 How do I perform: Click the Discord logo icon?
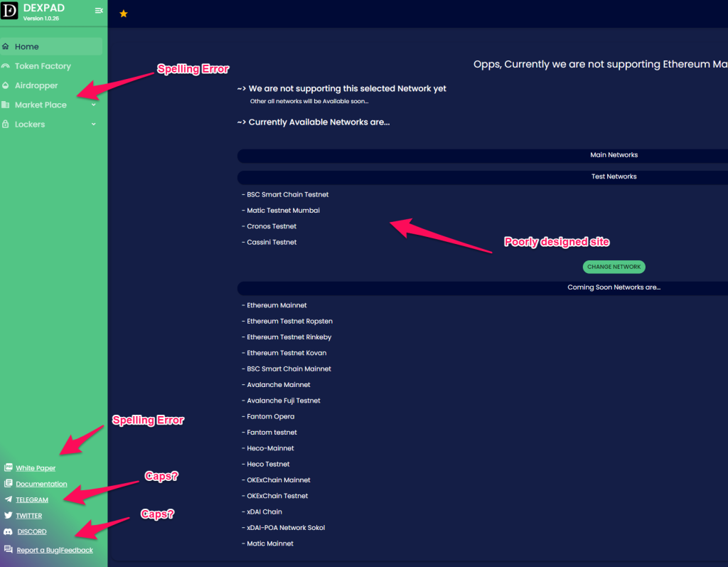pos(9,531)
